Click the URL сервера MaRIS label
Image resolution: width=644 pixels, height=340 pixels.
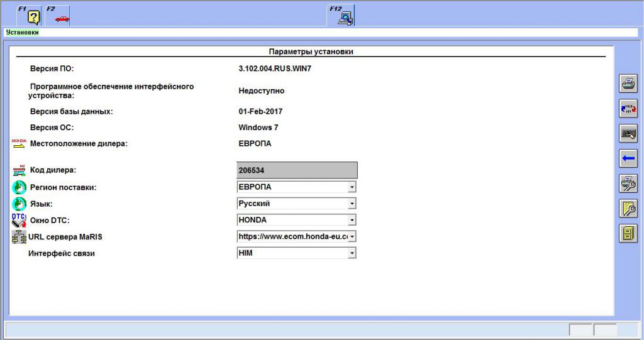(65, 237)
